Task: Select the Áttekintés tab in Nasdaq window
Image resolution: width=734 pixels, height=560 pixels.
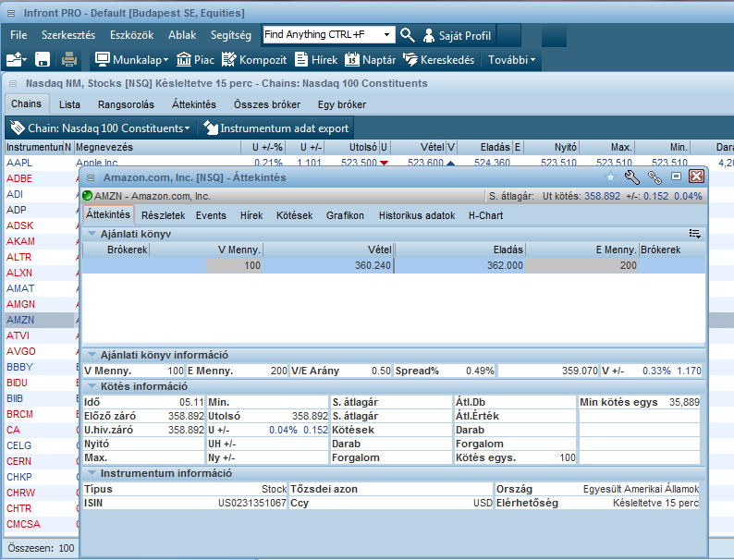Action: pos(194,104)
